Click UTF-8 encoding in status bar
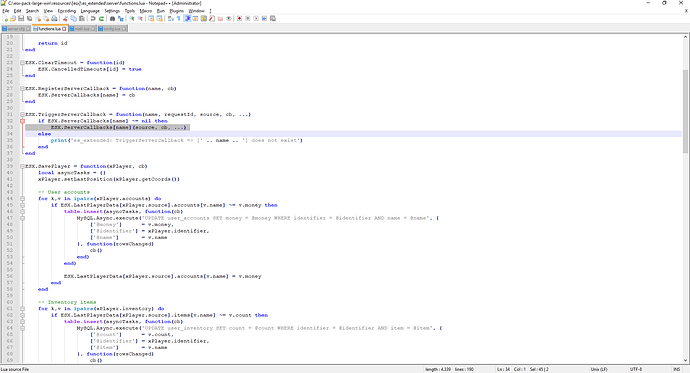The width and height of the screenshot is (690, 373). tap(635, 369)
